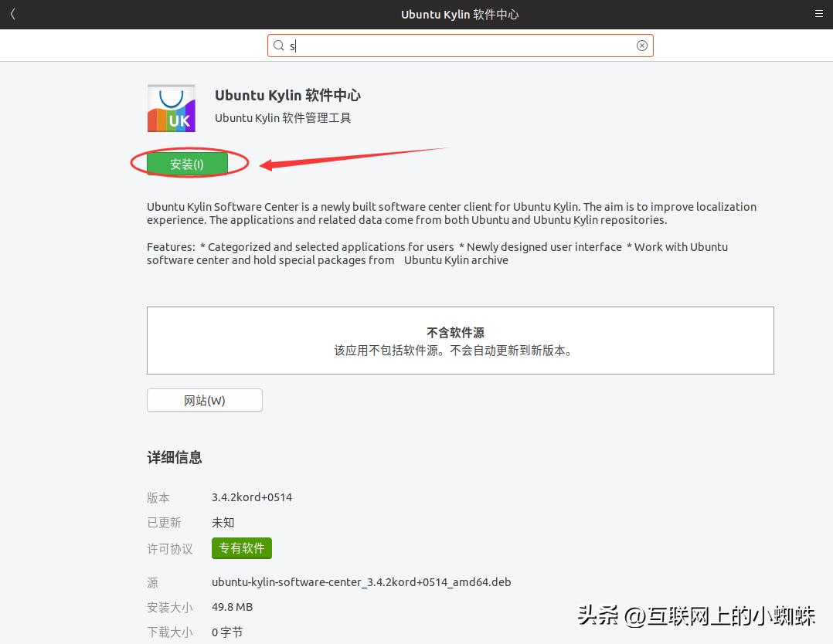Click the Ubuntu Kylin 软件中心 title text
This screenshot has width=833, height=644.
tap(287, 95)
